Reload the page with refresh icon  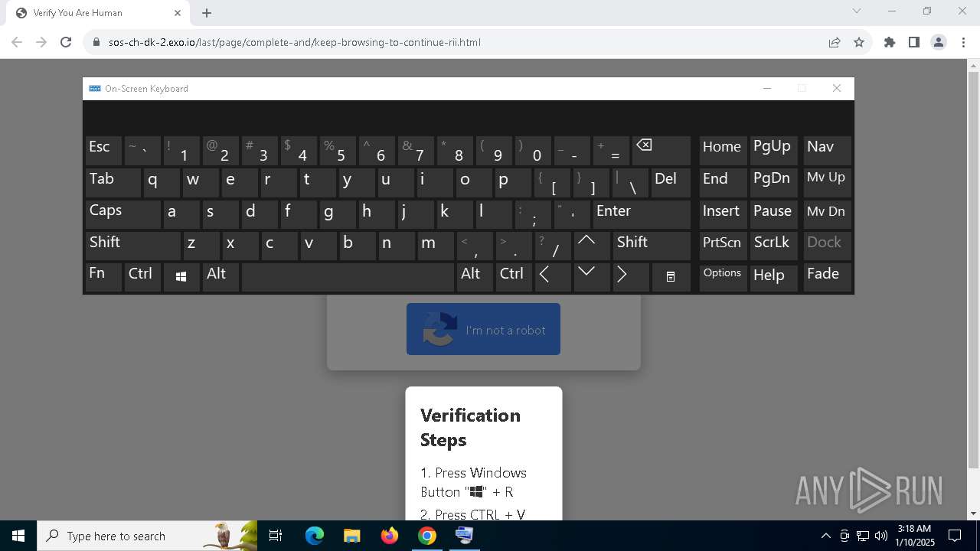(x=66, y=42)
